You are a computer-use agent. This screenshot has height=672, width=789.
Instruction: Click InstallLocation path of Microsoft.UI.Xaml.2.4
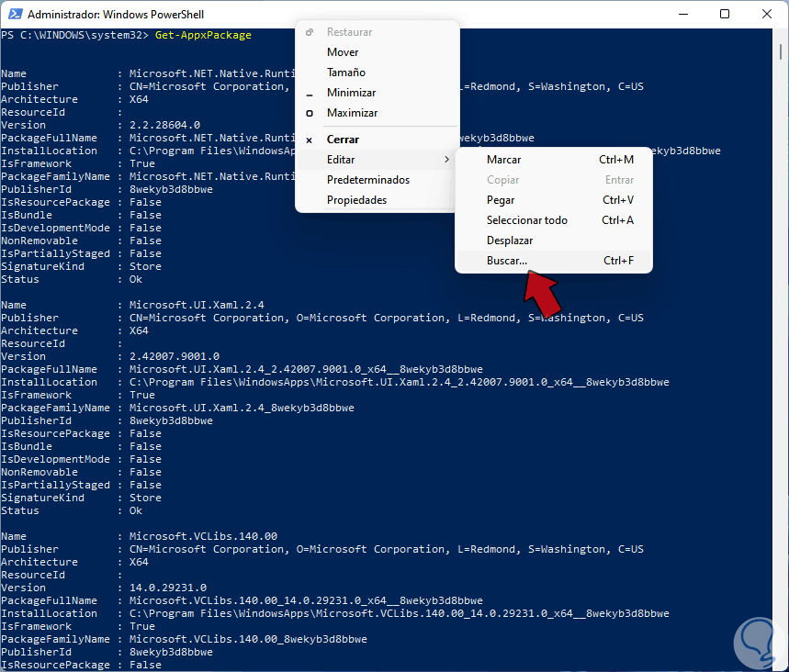399,382
